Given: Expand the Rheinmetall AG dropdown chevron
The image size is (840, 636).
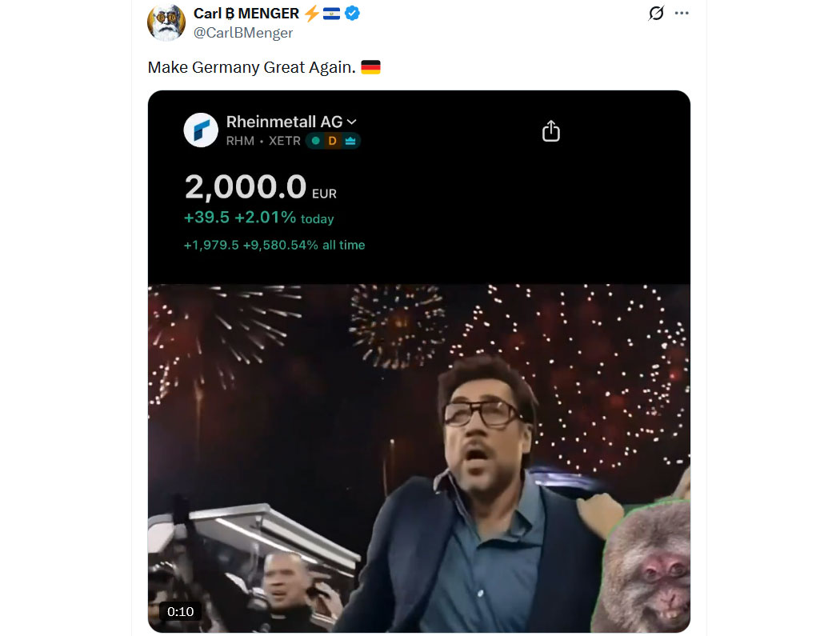Looking at the screenshot, I should coord(352,122).
